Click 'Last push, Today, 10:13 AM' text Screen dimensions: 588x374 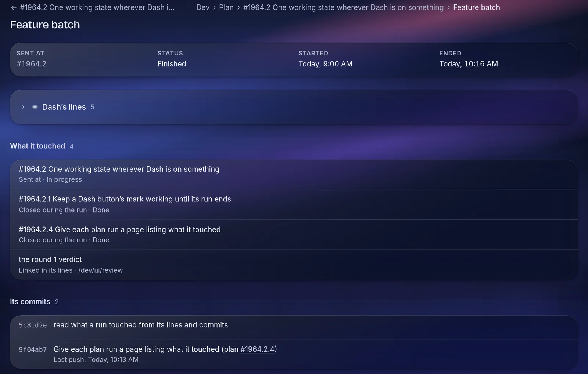(96, 360)
